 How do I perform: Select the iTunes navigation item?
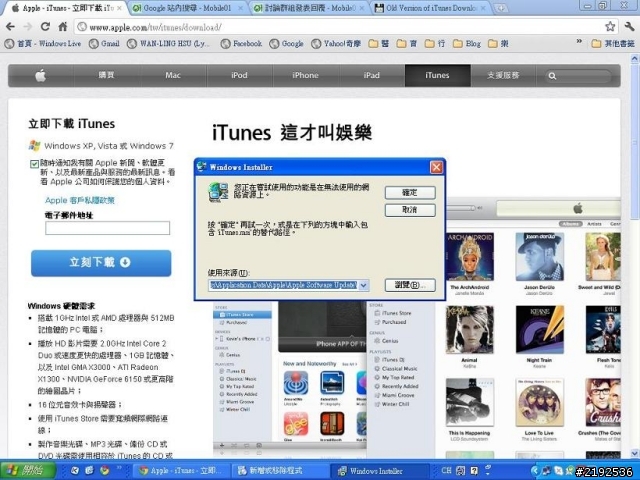(438, 75)
